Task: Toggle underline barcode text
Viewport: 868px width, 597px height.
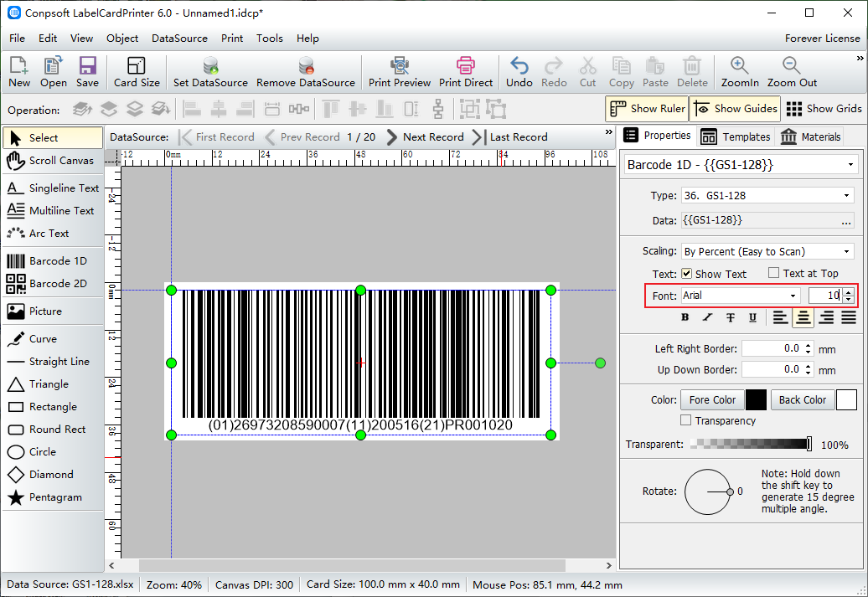Action: click(752, 317)
